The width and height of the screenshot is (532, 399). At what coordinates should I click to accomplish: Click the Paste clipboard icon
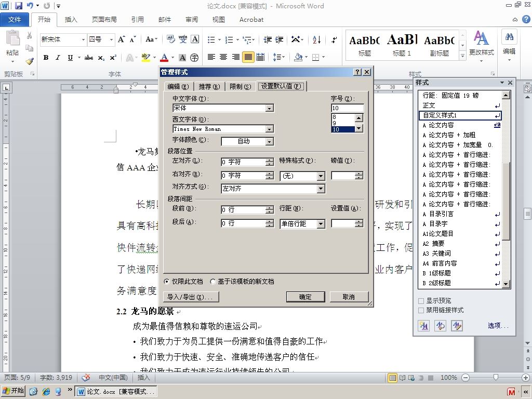tap(12, 38)
